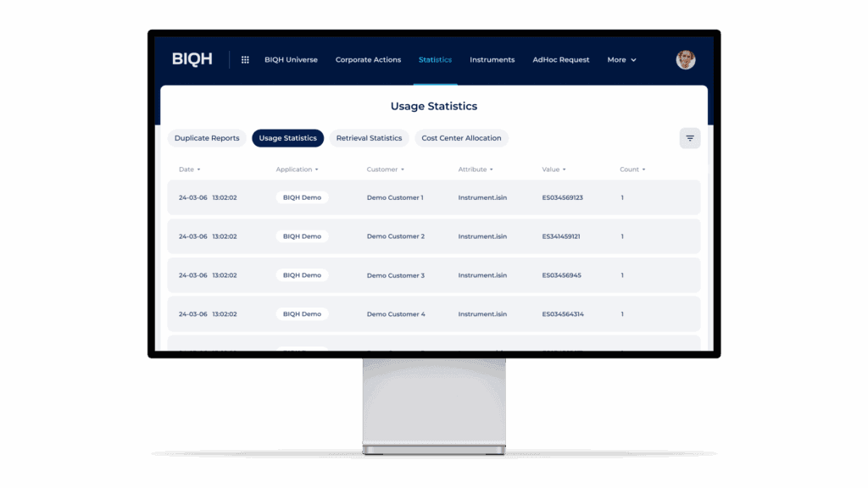Select the Demo Customer 3 row

395,275
